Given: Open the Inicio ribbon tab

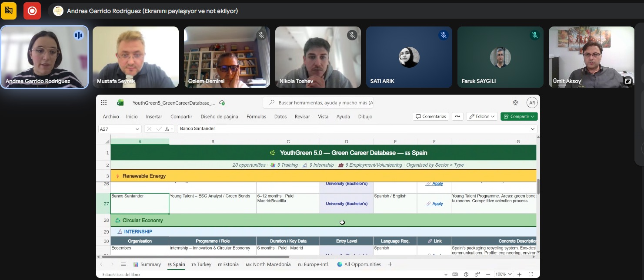Looking at the screenshot, I should tap(132, 116).
